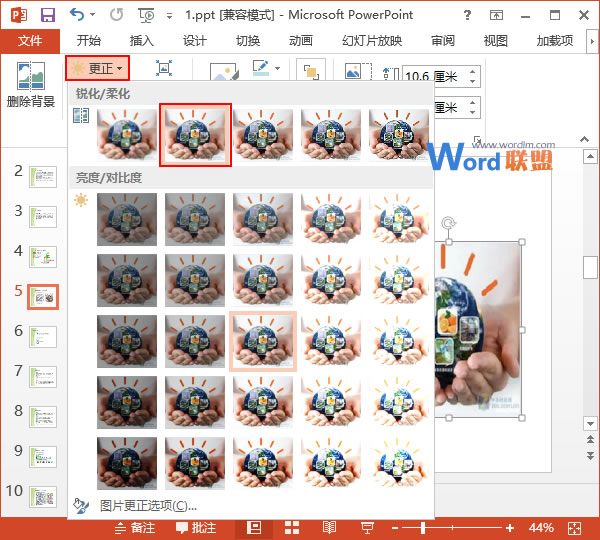This screenshot has height=540, width=600.
Task: Switch to the 插入 ribbon tab
Action: tap(142, 41)
